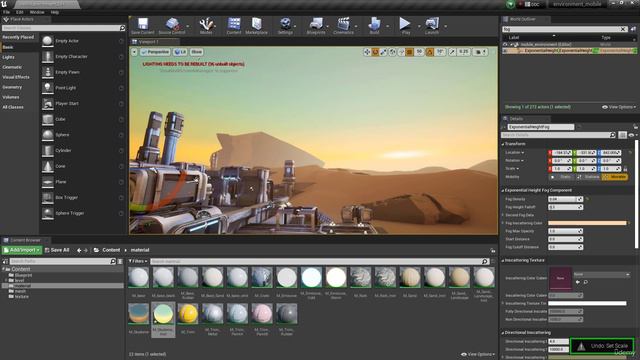Open the Perspective view mode dropdown
The height and width of the screenshot is (360, 640).
(155, 52)
